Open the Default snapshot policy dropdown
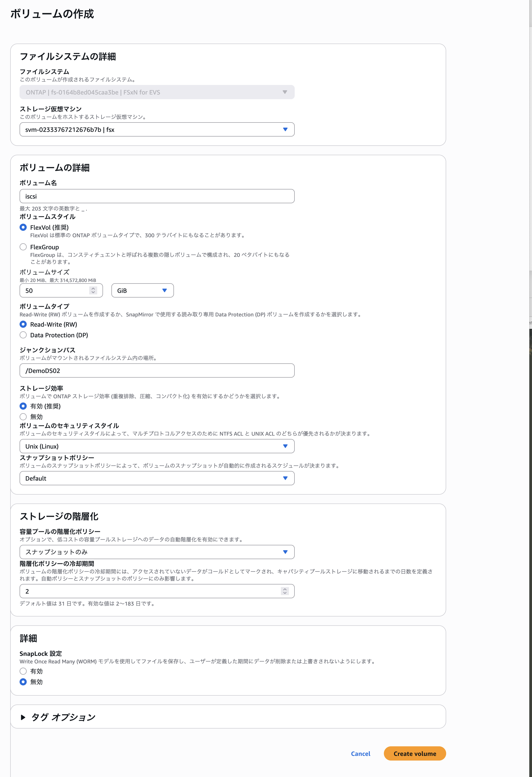 coord(157,478)
